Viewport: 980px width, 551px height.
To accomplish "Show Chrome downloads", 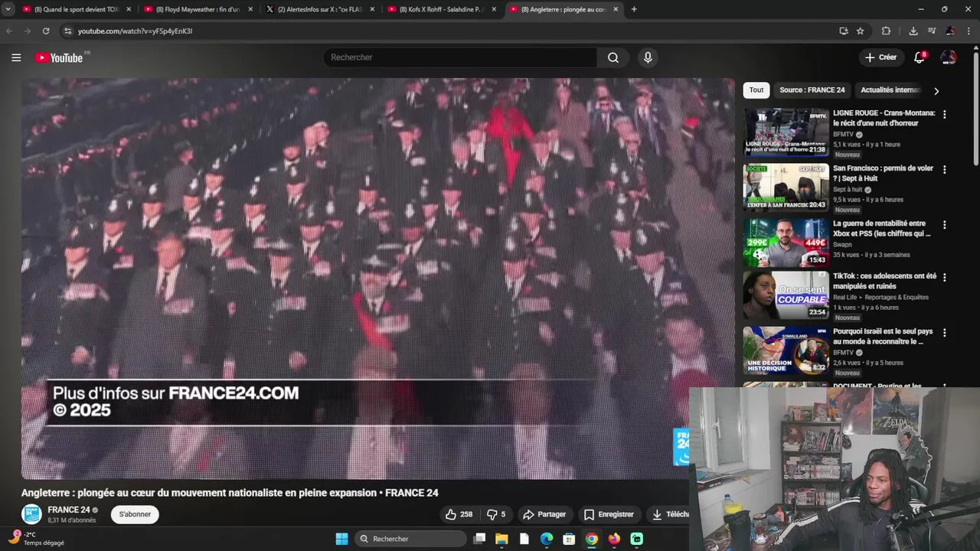I will tap(913, 31).
